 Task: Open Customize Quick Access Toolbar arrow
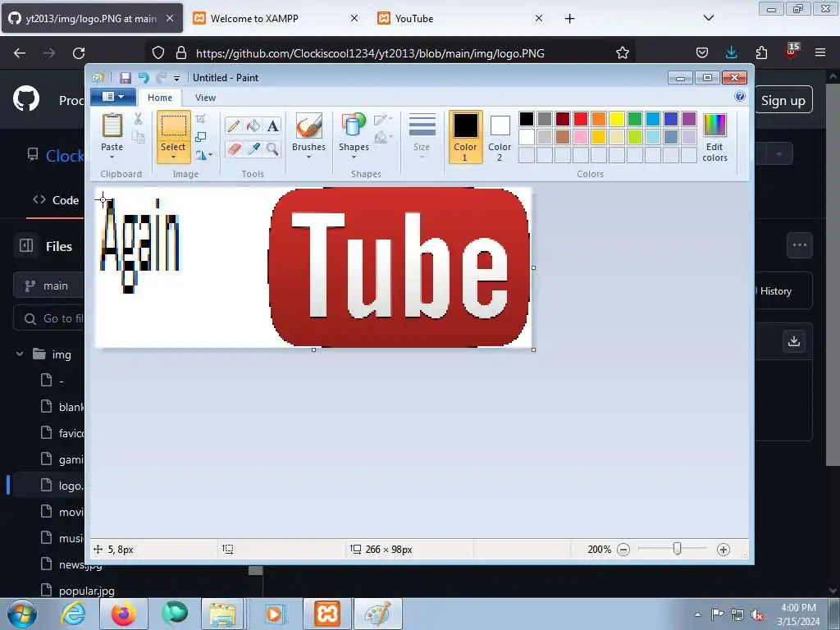pos(177,78)
